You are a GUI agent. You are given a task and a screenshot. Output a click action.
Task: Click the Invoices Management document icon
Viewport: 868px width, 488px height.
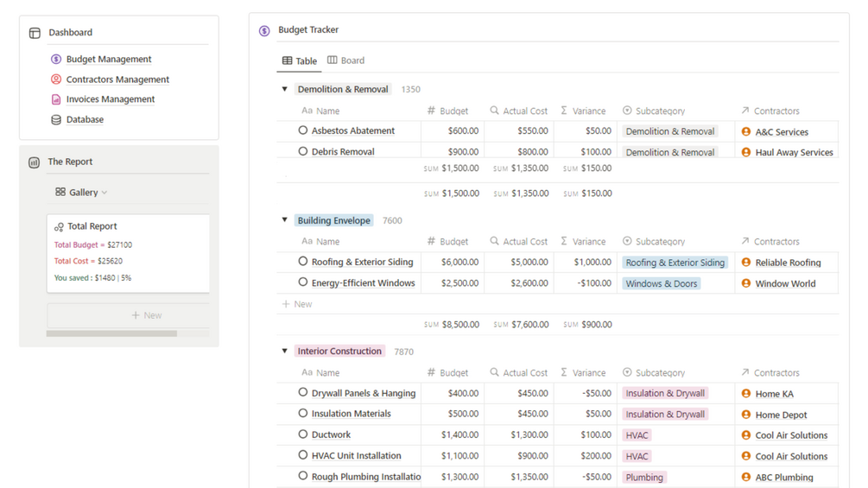(56, 99)
